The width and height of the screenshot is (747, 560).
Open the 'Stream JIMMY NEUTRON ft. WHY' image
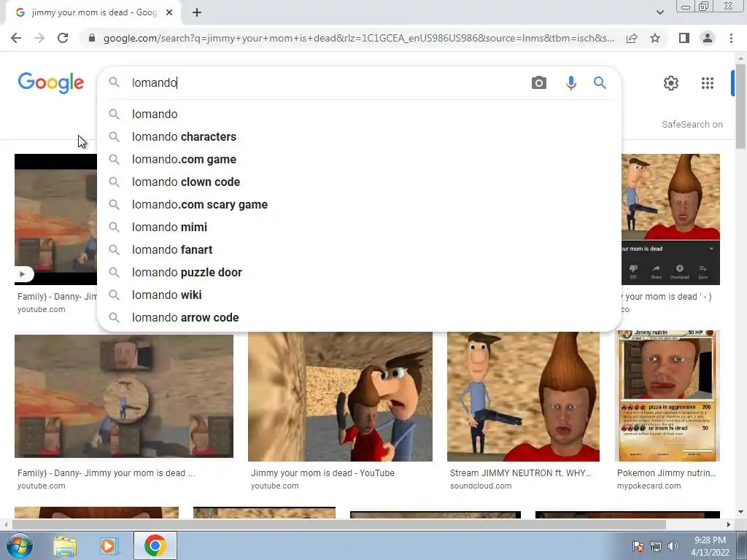[523, 396]
